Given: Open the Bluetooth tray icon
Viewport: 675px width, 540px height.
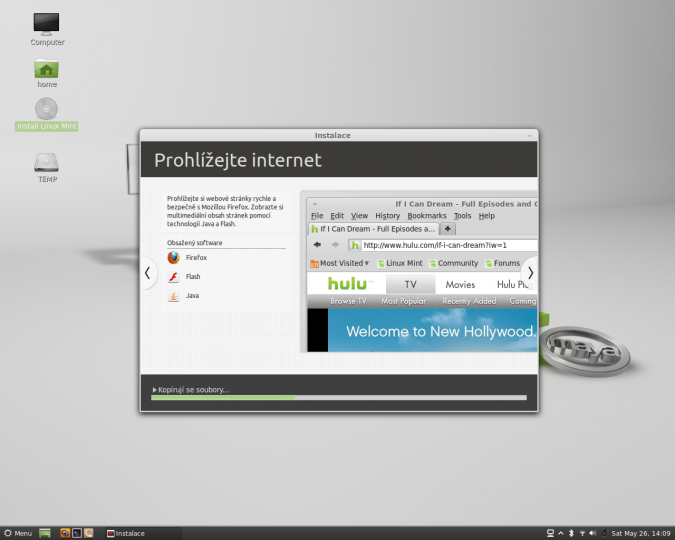Looking at the screenshot, I should tap(571, 533).
